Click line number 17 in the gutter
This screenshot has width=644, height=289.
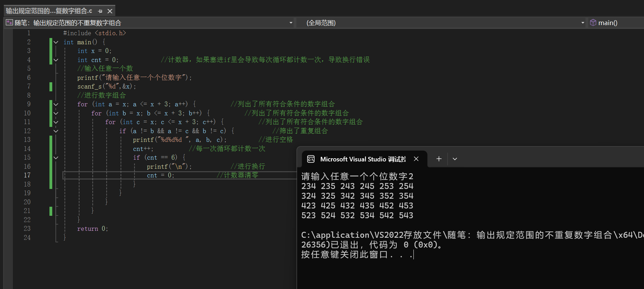(27, 175)
